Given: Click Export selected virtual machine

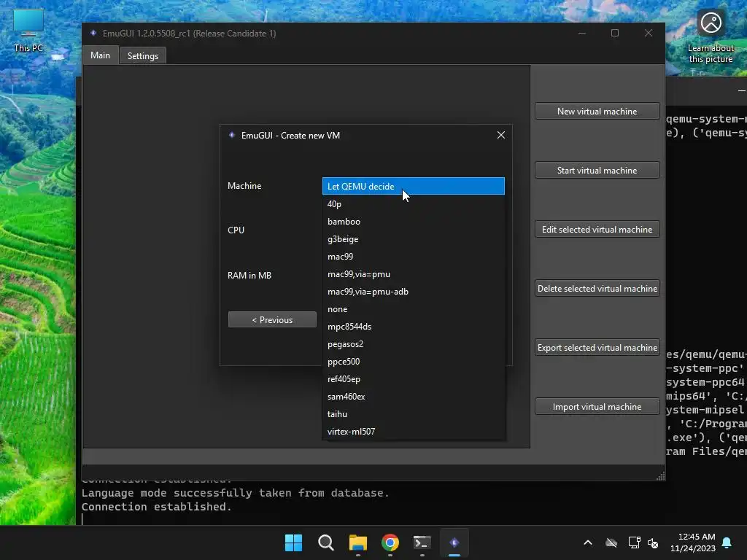Looking at the screenshot, I should (x=597, y=347).
